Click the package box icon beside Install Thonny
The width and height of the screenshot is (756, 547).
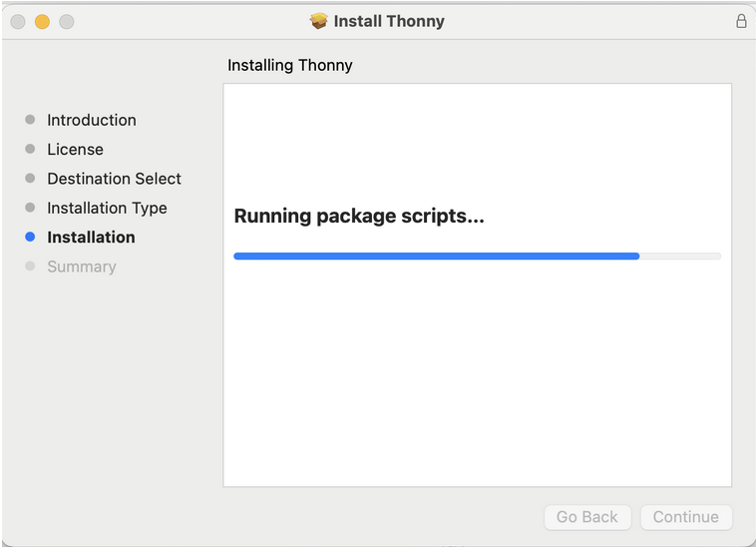319,21
